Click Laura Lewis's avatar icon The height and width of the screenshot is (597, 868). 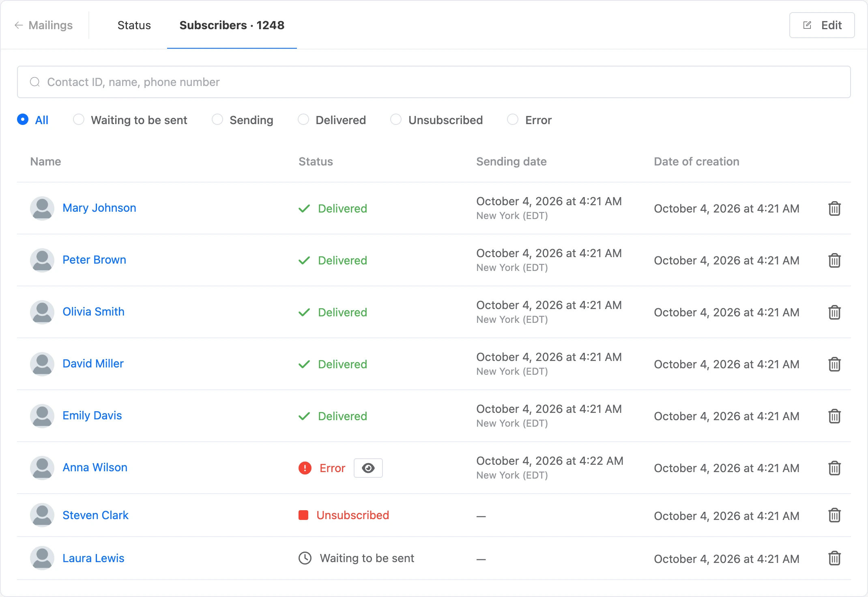42,558
